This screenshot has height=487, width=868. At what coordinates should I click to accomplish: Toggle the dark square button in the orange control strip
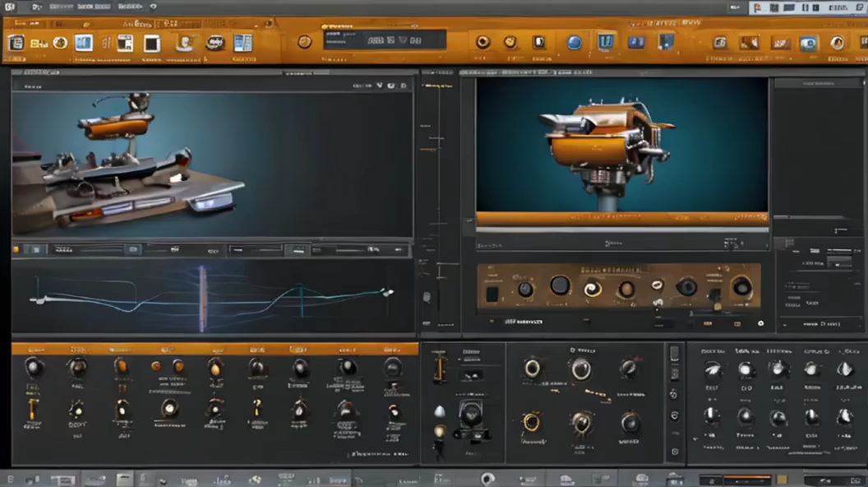(x=492, y=294)
